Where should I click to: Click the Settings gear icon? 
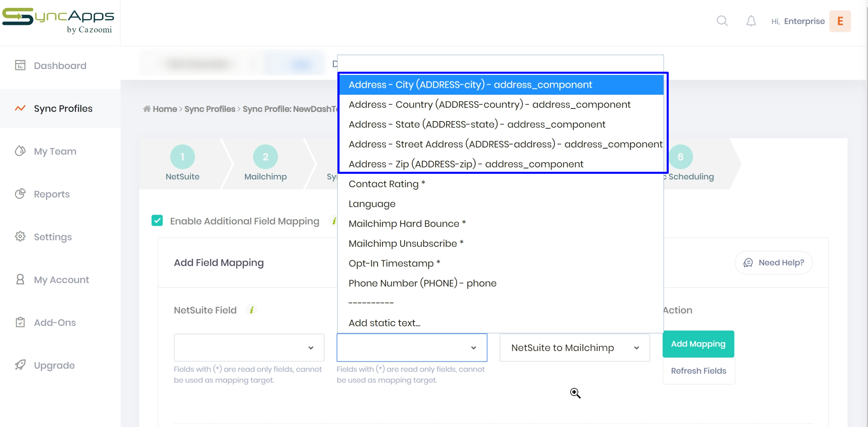tap(20, 237)
